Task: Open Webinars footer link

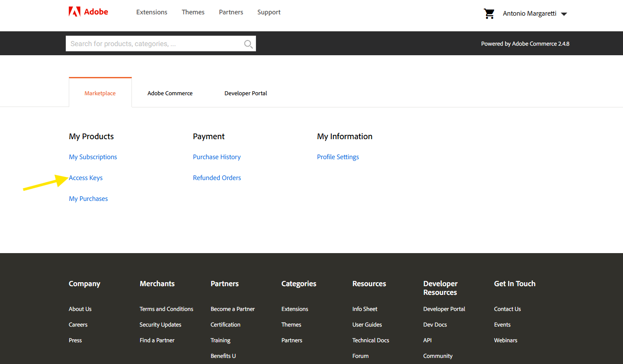Action: [x=506, y=340]
